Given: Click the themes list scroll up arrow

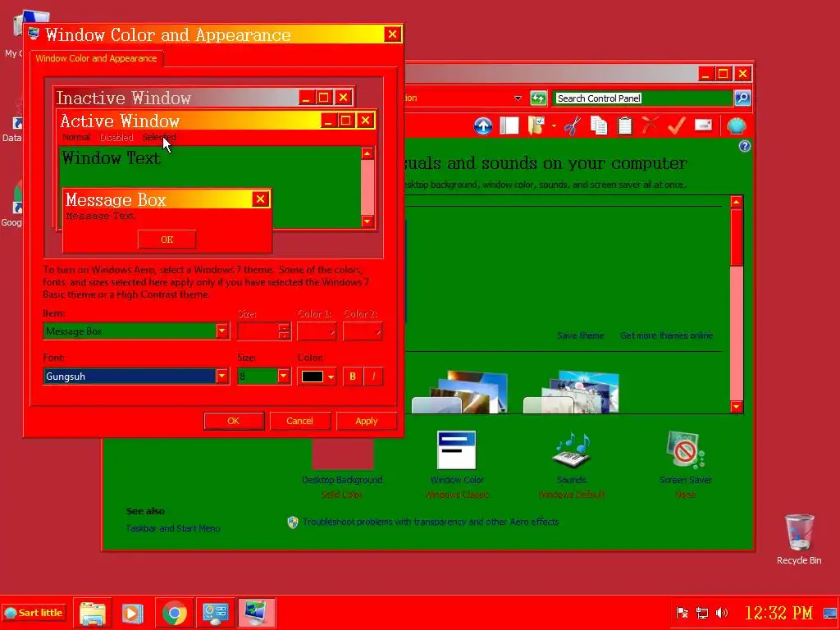Looking at the screenshot, I should [736, 202].
